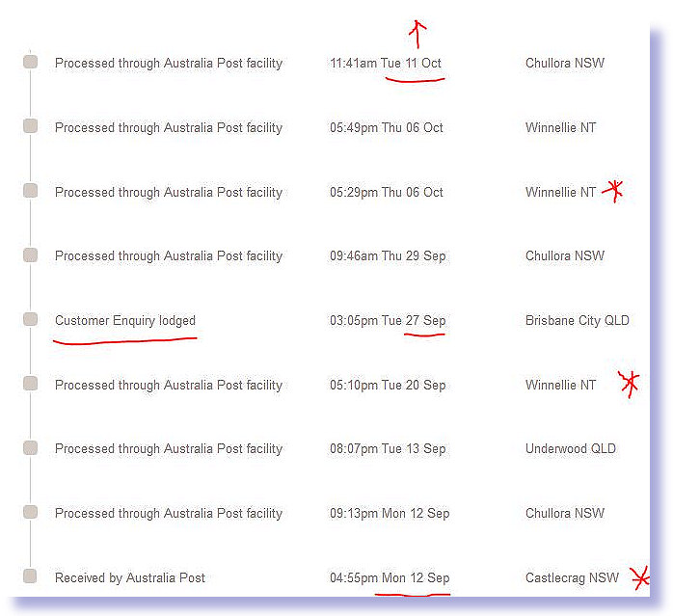Click the Received by Australia Post text

(130, 577)
